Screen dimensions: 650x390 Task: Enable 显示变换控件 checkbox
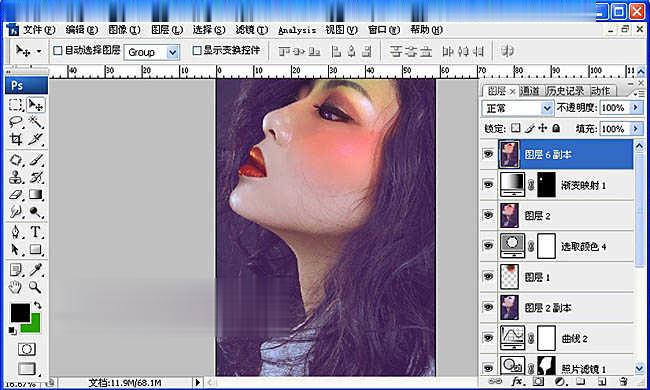[x=197, y=51]
